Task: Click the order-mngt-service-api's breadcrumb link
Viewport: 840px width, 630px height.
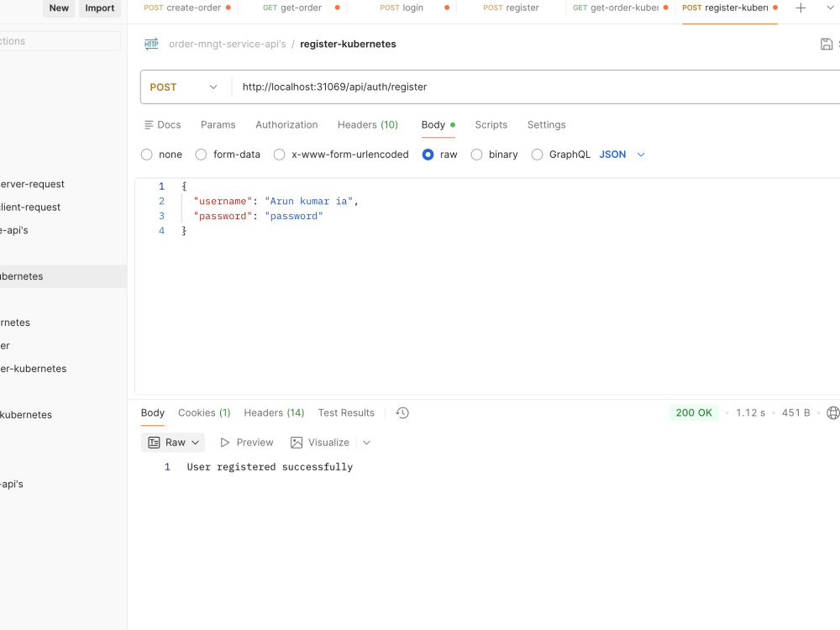Action: [227, 44]
